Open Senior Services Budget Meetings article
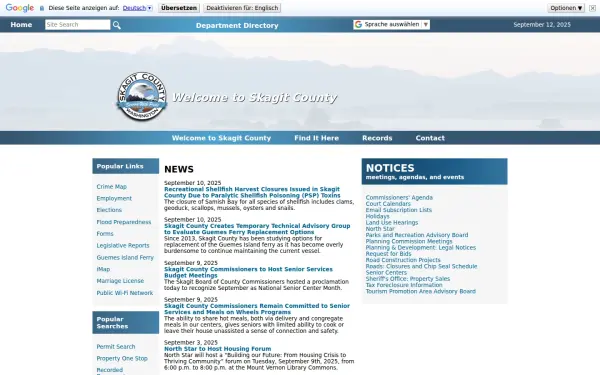This screenshot has width=600, height=375. [248, 272]
